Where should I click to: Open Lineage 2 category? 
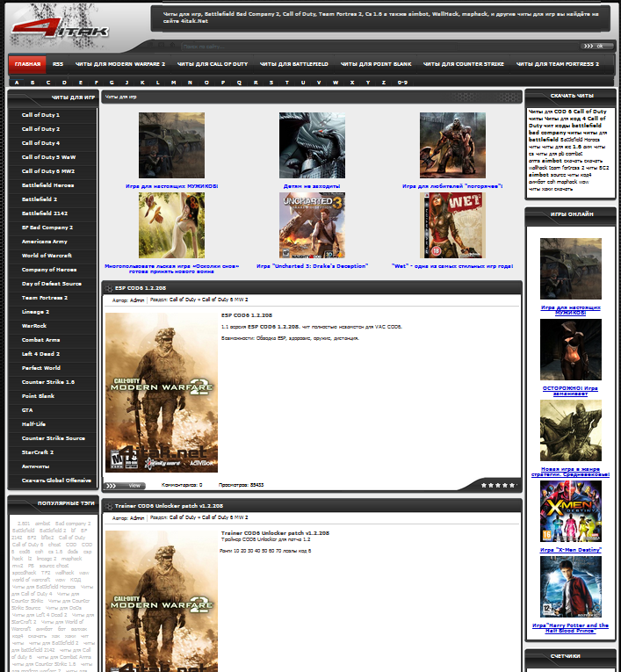click(52, 312)
